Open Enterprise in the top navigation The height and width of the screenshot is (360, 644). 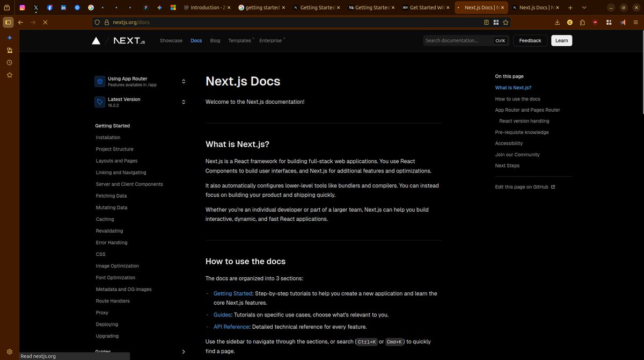click(x=272, y=40)
